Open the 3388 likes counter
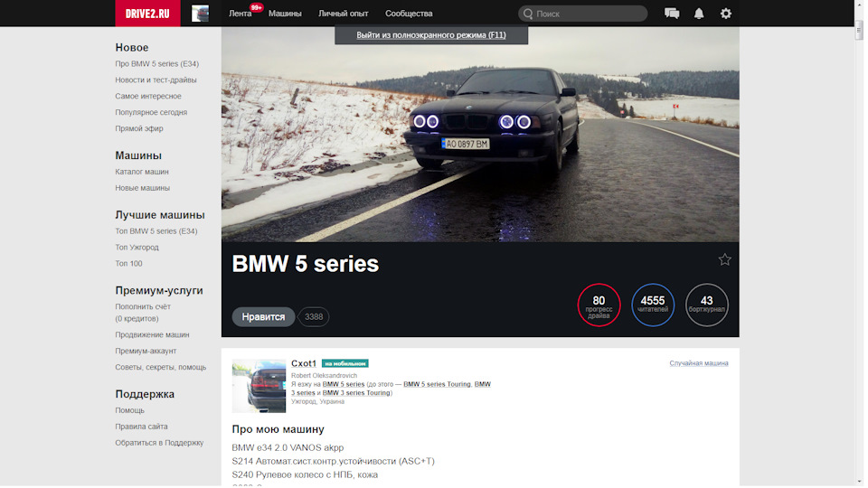 (x=314, y=316)
